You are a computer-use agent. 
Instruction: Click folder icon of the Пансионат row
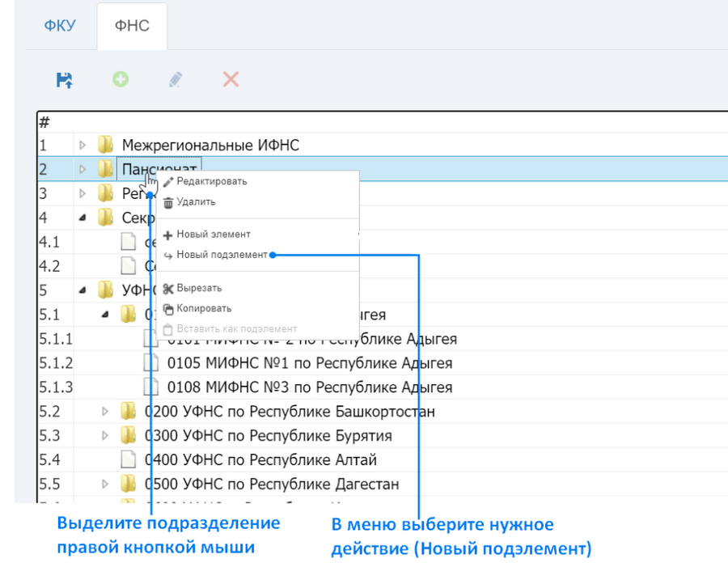click(106, 169)
